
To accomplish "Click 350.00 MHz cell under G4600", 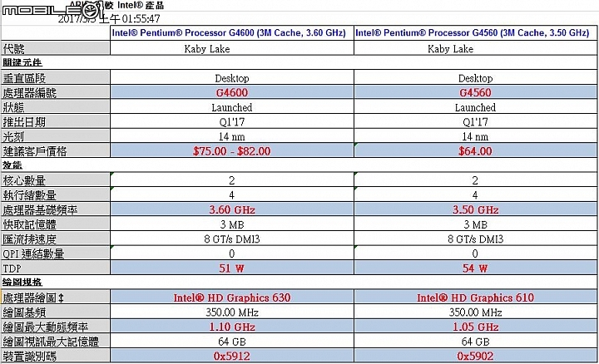I will click(x=232, y=312).
